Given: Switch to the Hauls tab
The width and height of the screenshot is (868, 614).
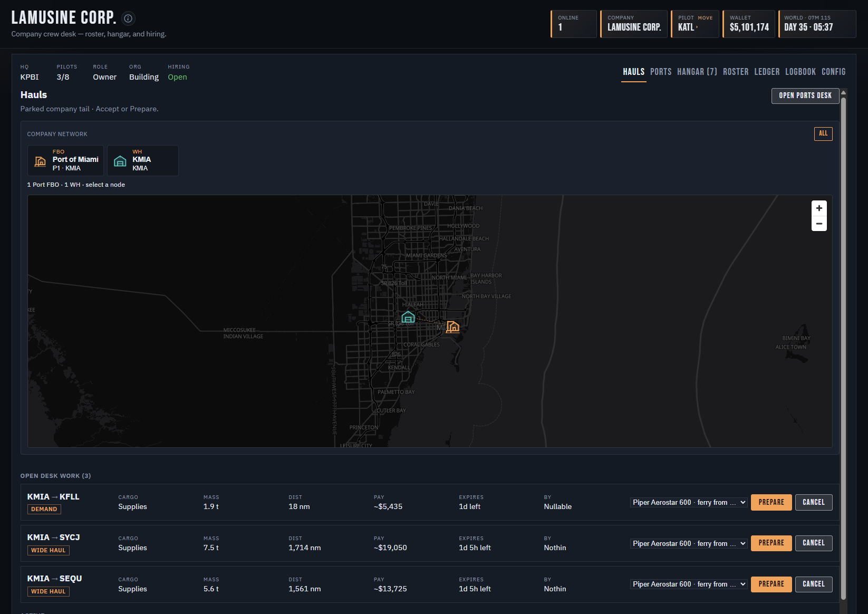Looking at the screenshot, I should pyautogui.click(x=633, y=72).
